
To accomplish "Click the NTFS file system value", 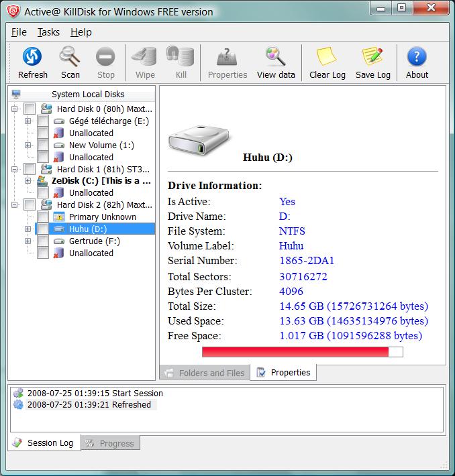I will (x=292, y=231).
